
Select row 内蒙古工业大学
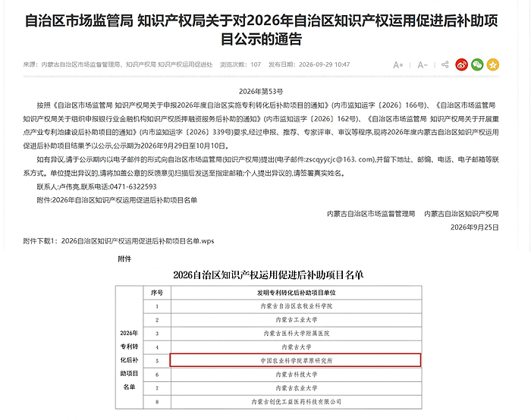(297, 320)
